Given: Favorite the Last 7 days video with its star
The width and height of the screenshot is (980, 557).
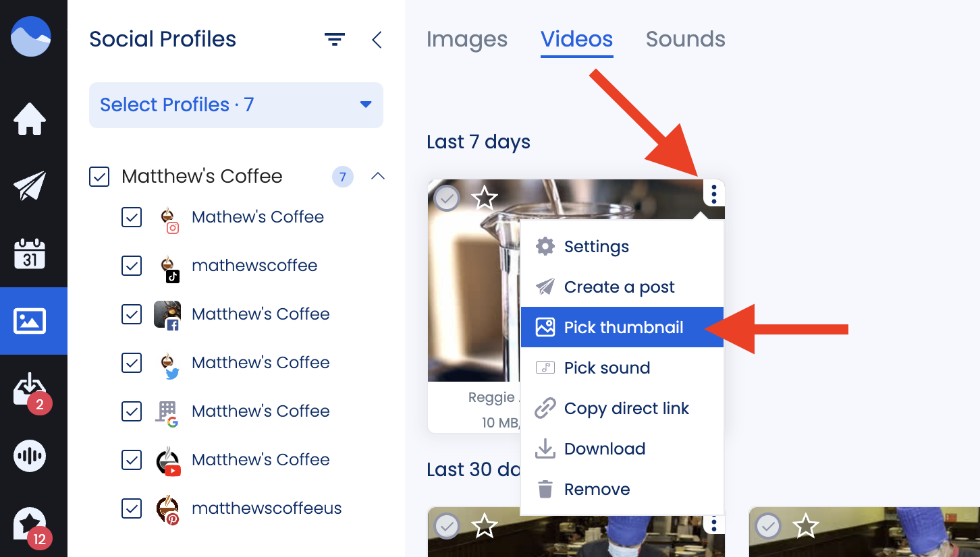Looking at the screenshot, I should pos(485,198).
